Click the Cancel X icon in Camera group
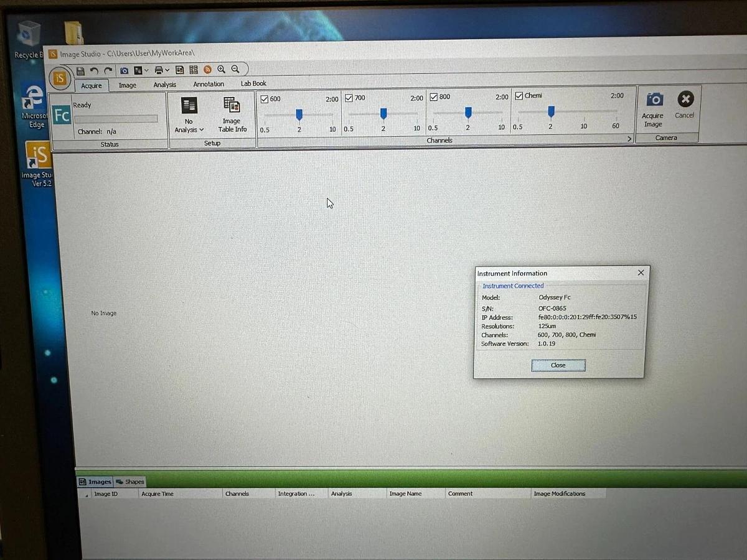The height and width of the screenshot is (560, 747). click(x=685, y=100)
